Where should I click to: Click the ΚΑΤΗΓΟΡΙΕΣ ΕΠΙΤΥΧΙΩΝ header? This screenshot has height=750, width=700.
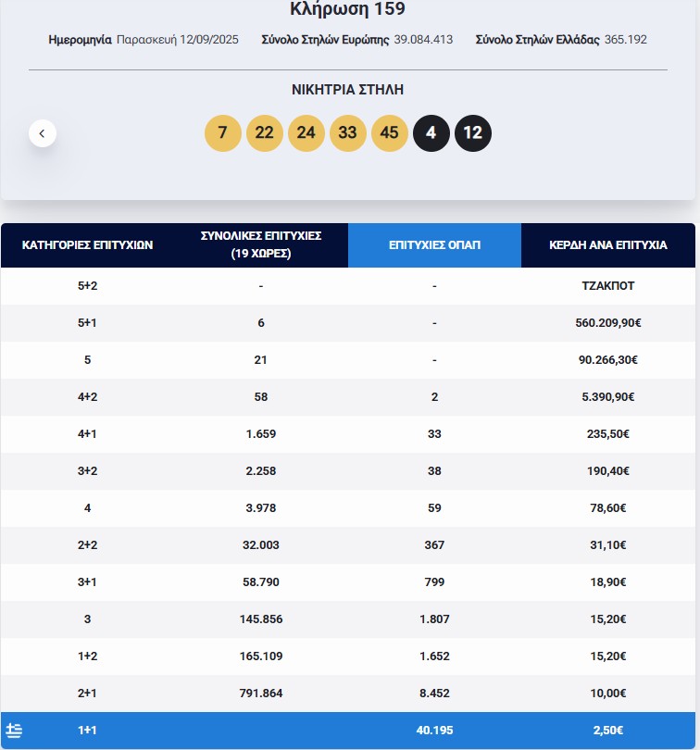coord(87,244)
